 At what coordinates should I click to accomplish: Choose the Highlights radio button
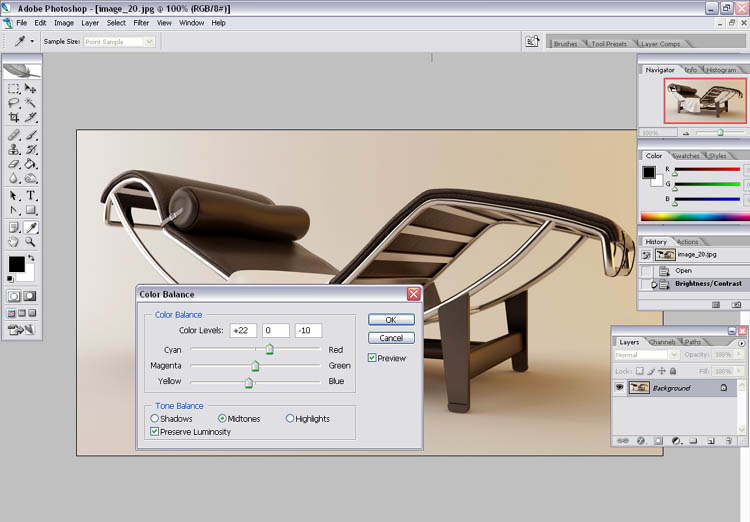[290, 419]
